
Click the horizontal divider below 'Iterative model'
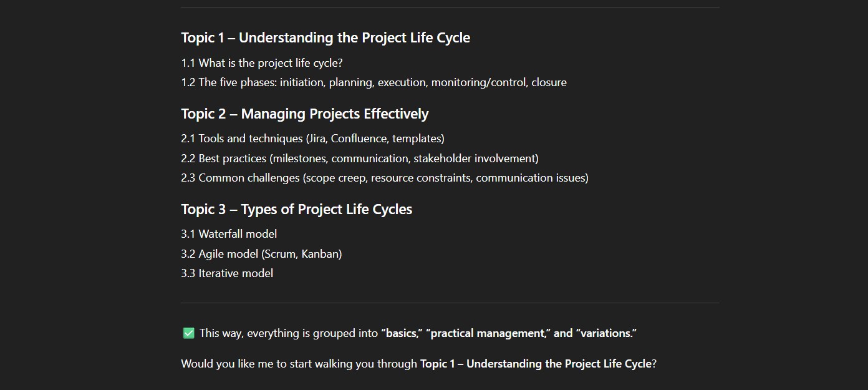coord(450,303)
